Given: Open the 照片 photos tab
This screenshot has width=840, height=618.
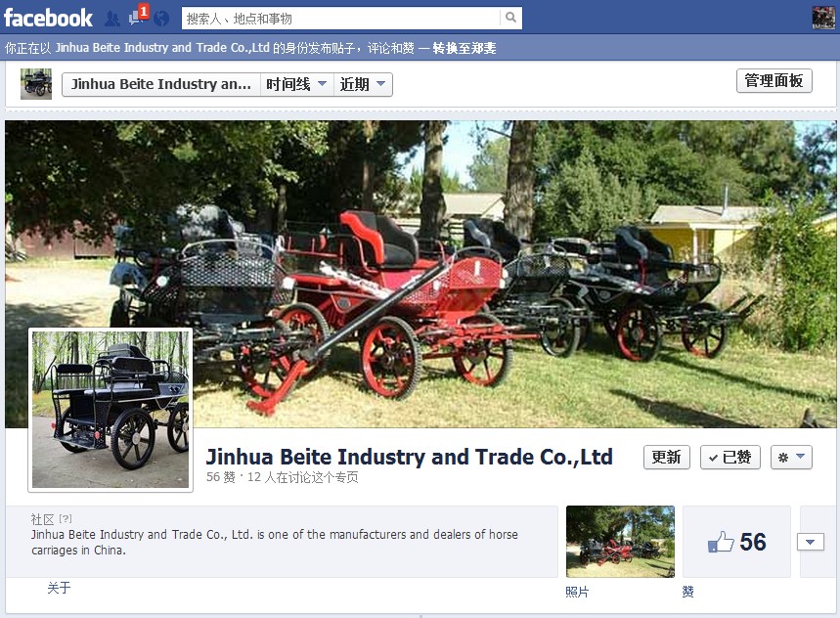Looking at the screenshot, I should (x=577, y=592).
